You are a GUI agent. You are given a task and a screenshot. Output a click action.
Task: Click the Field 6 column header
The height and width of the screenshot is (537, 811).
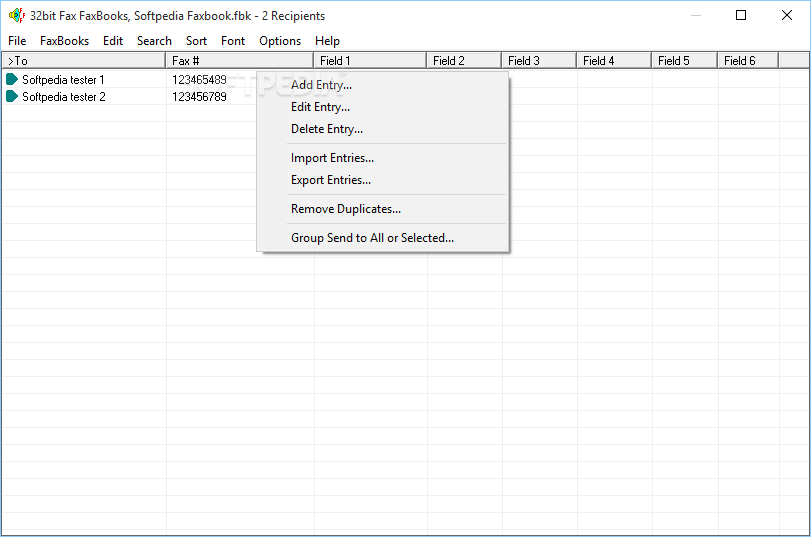(x=748, y=61)
